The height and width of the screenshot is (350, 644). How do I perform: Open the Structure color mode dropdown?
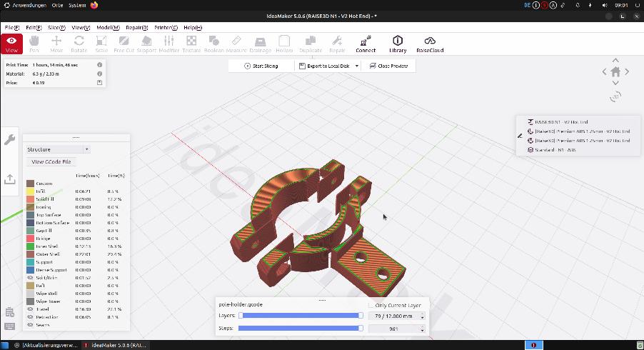58,149
